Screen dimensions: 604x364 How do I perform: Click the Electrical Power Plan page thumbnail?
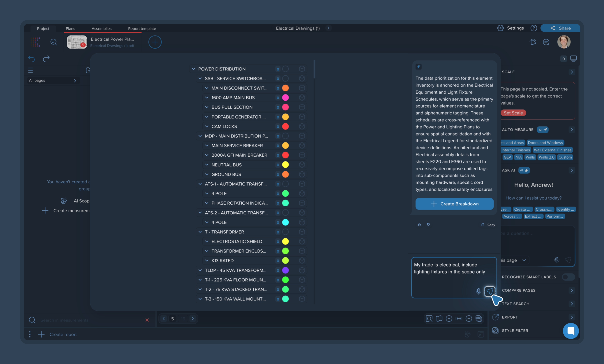tap(77, 42)
